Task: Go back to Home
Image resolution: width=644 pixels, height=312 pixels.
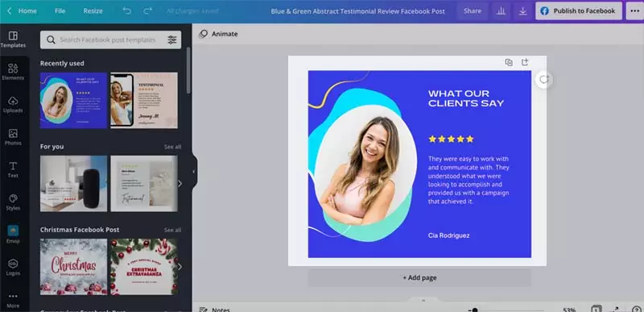Action: tap(23, 11)
